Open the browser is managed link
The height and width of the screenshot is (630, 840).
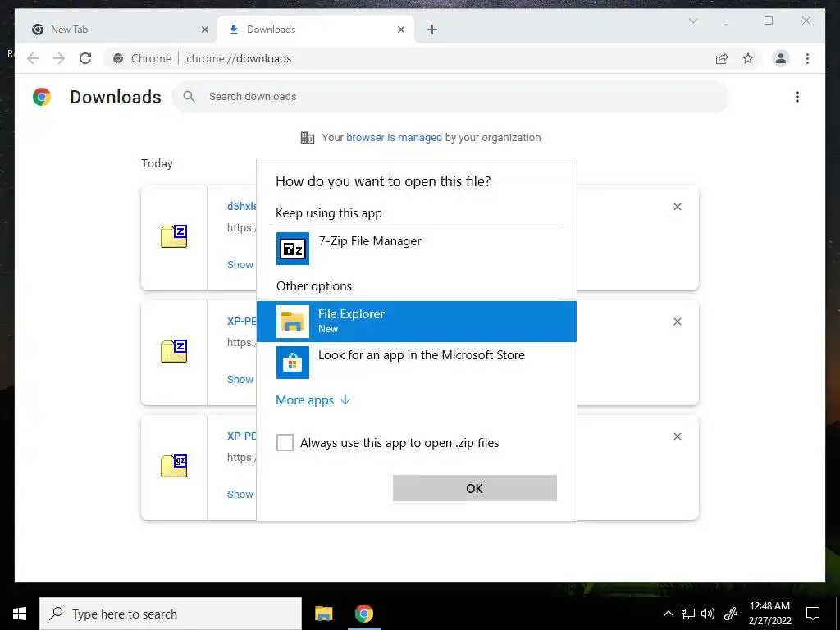tap(394, 137)
